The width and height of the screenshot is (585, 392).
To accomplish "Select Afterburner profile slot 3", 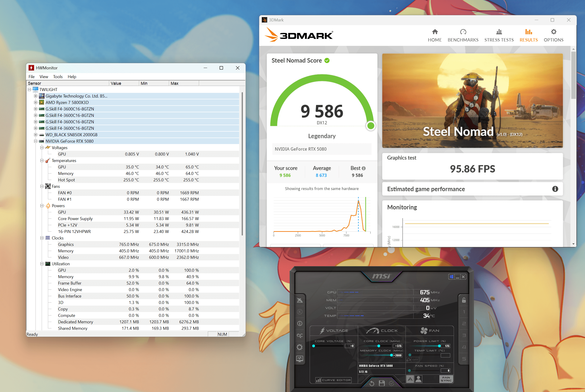I will coord(464,335).
